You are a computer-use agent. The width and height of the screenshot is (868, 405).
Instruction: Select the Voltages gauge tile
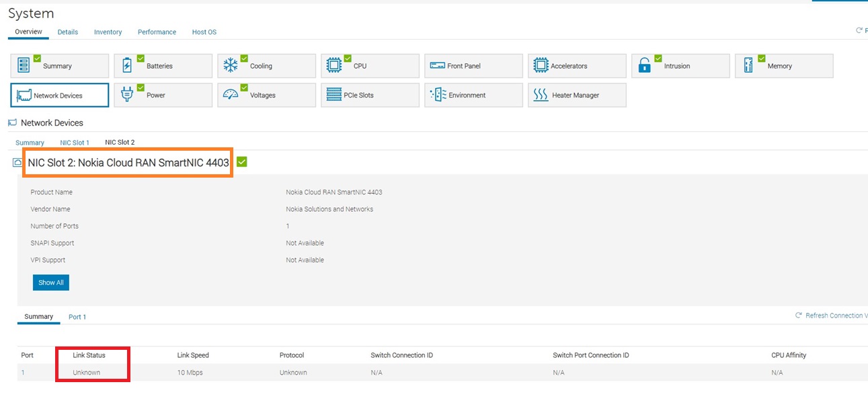coord(266,96)
